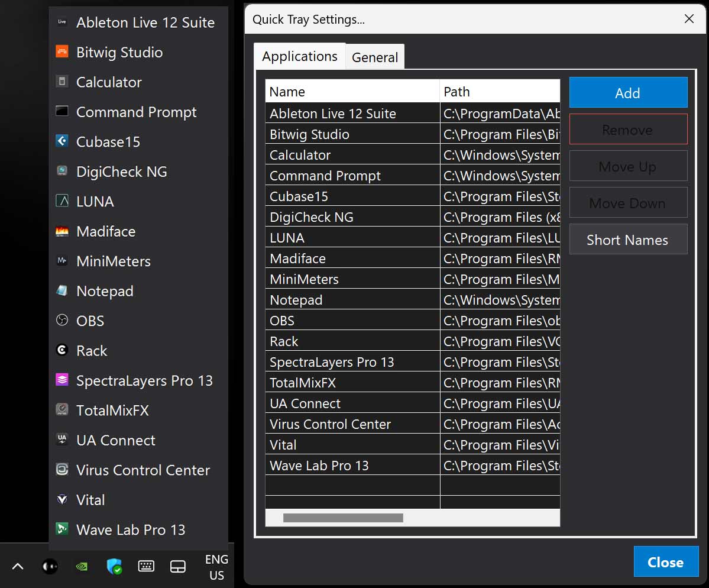Viewport: 709px width, 588px height.
Task: Click the Move Down button
Action: point(628,203)
